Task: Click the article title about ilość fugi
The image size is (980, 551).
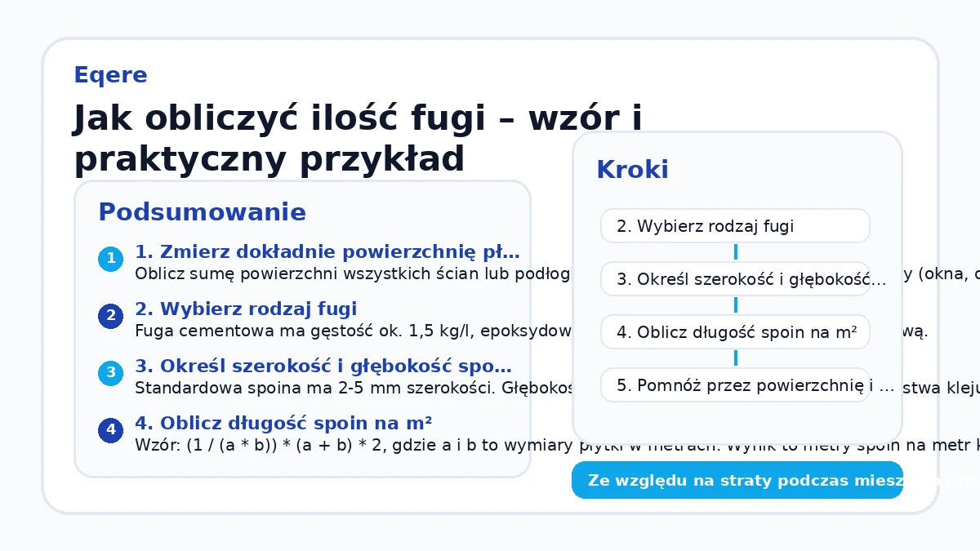Action: click(x=358, y=139)
